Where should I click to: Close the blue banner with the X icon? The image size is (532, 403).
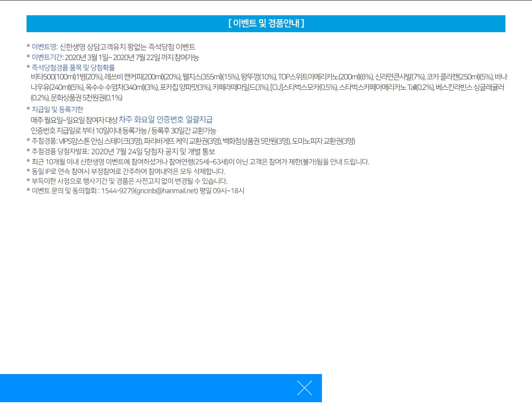(x=305, y=388)
